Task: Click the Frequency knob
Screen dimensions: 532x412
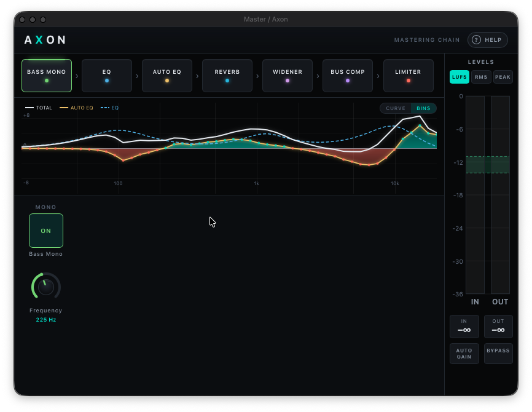Action: (46, 287)
